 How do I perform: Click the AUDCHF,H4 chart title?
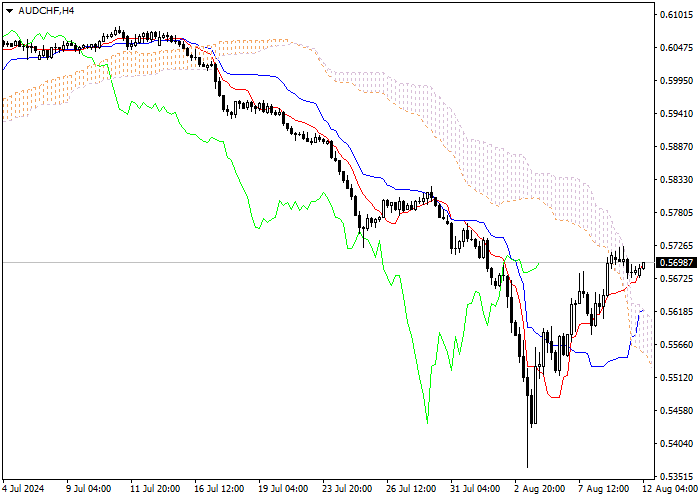point(46,11)
